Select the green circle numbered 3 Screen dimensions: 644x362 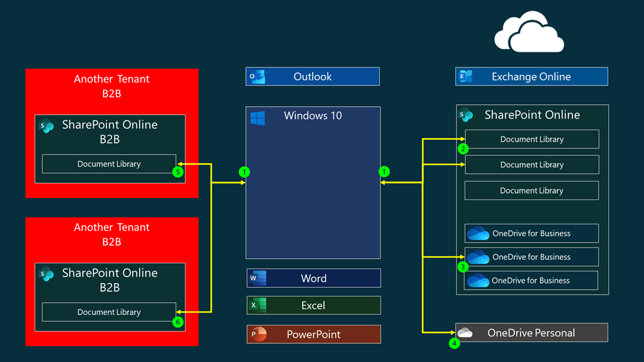(464, 266)
